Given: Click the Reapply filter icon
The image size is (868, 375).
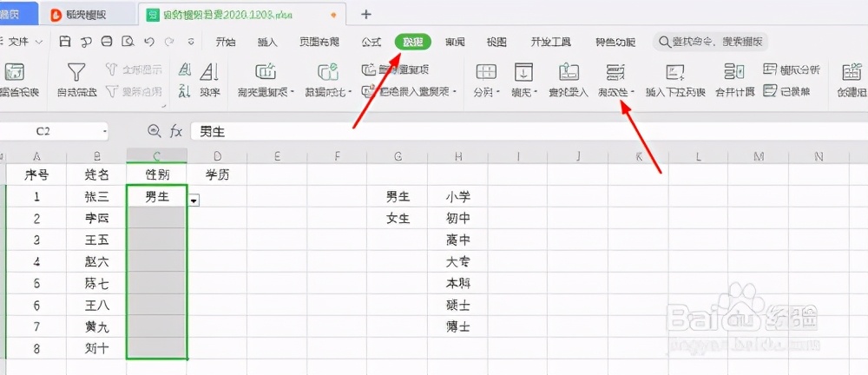Looking at the screenshot, I should [112, 91].
